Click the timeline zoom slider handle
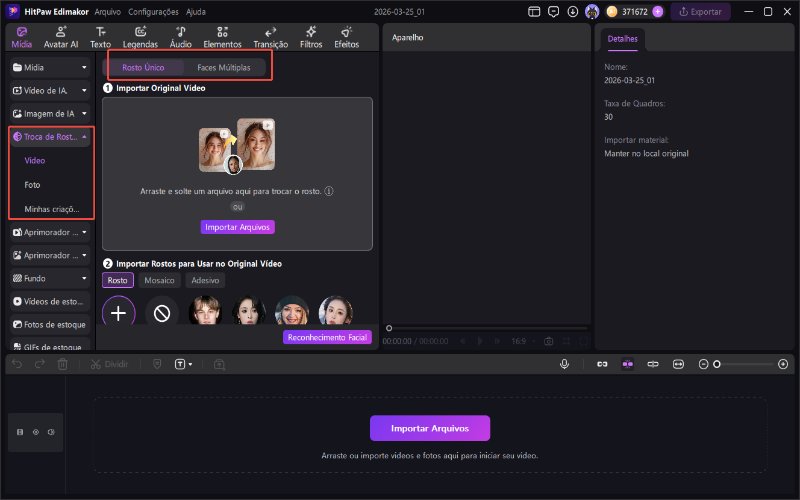This screenshot has height=500, width=800. [x=716, y=364]
